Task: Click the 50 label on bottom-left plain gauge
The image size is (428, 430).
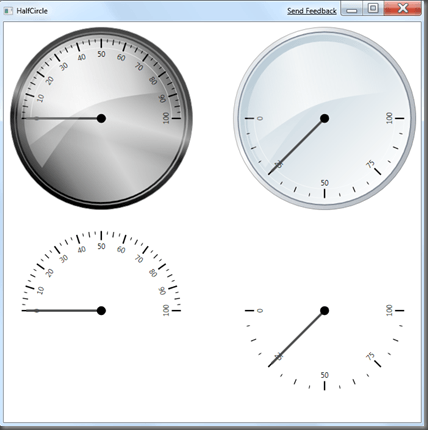Action: tap(101, 246)
